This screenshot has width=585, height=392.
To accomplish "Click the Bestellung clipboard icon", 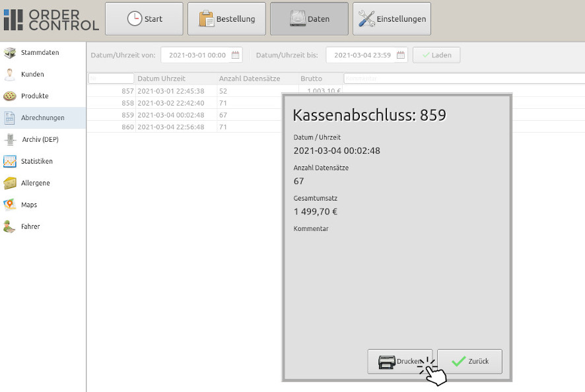I will coord(206,18).
